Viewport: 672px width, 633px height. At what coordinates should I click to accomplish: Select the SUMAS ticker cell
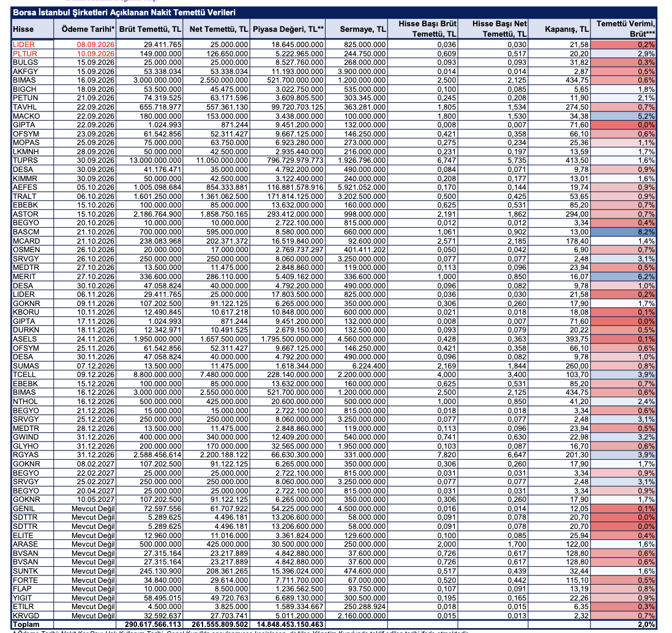coord(26,366)
